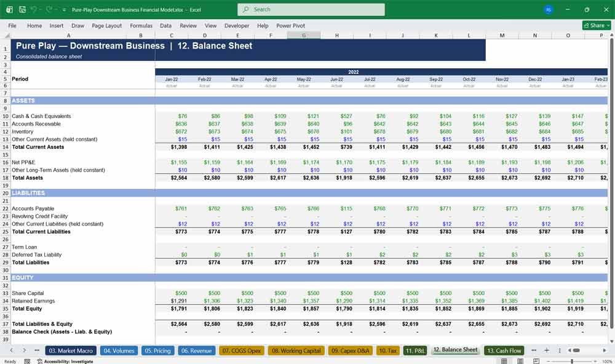Switch to 06. Revenue sheet
The width and height of the screenshot is (615, 364).
(196, 350)
